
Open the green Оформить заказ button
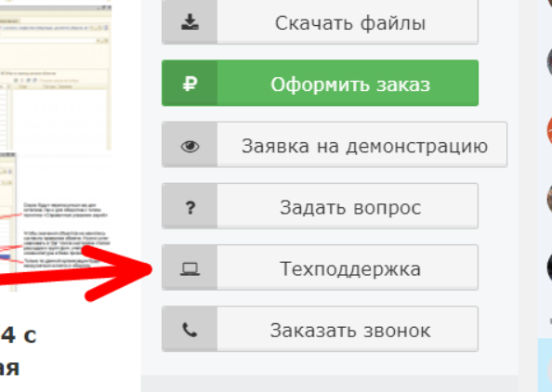(x=320, y=83)
